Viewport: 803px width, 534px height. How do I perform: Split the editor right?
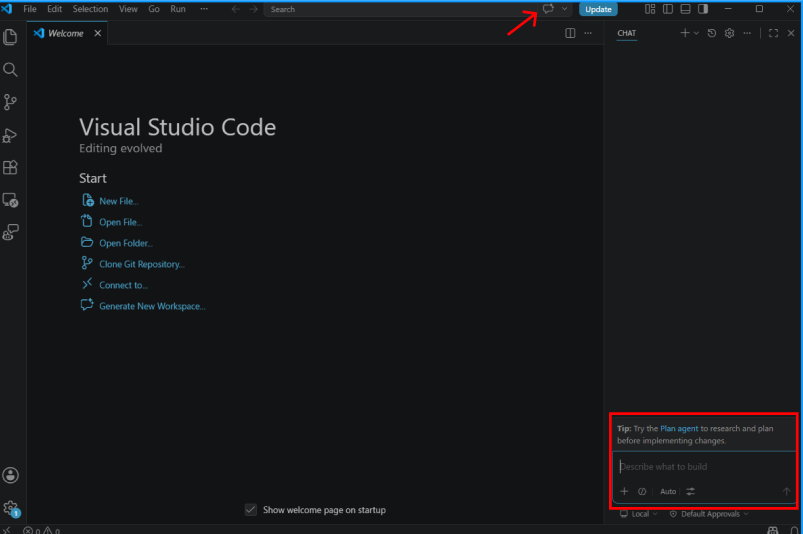click(570, 33)
